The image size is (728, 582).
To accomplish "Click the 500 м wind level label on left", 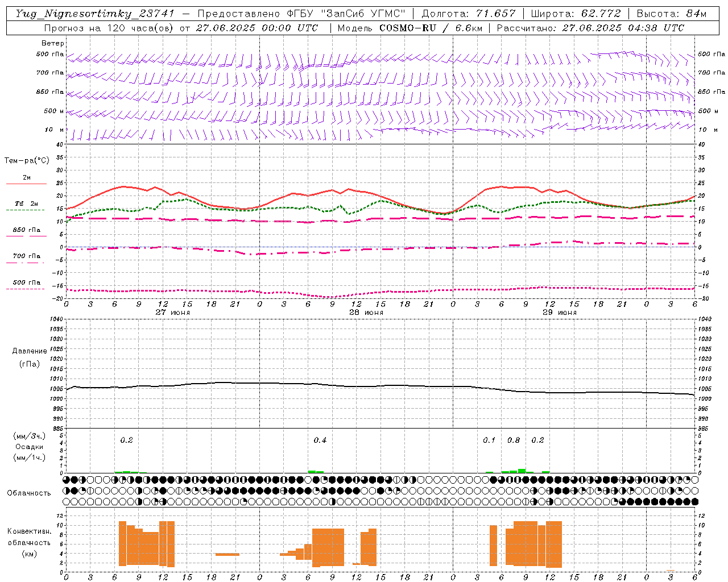I will (x=53, y=111).
